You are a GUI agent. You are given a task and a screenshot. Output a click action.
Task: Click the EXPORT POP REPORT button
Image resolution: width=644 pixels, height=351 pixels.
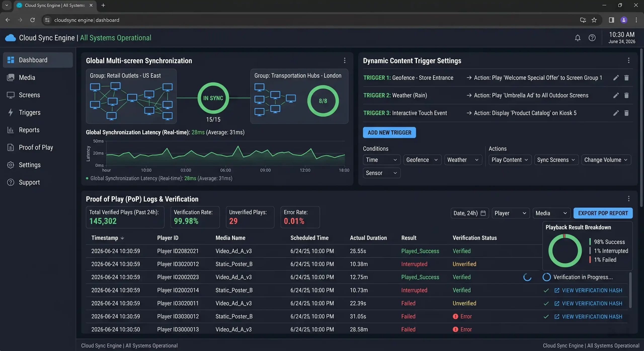(x=603, y=213)
